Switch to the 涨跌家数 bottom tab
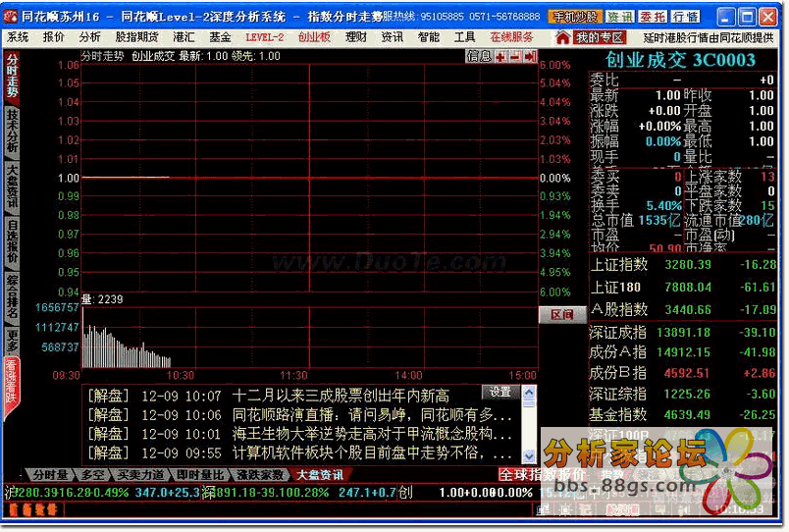This screenshot has width=789, height=532. point(260,475)
